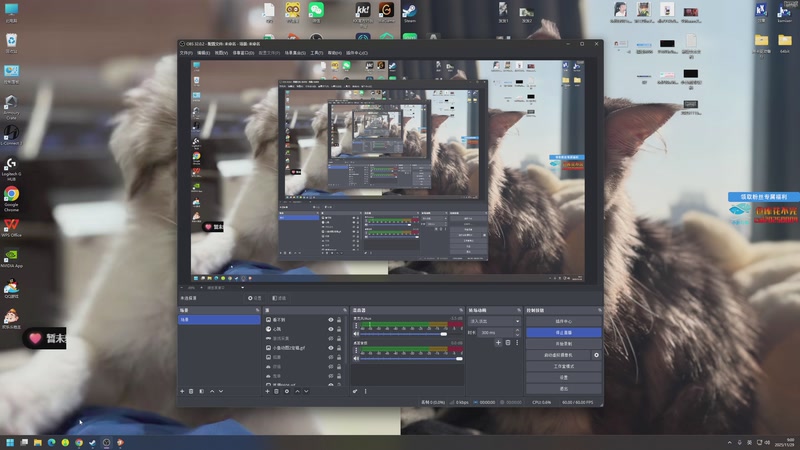Float the Controls dock pop-out icon
Image resolution: width=800 pixels, height=450 pixels.
(599, 310)
